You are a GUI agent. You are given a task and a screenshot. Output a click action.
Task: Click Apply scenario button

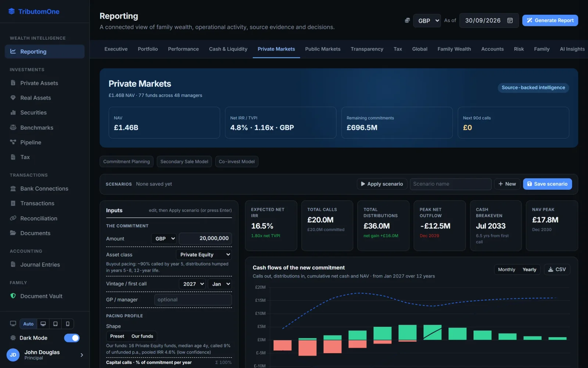point(382,184)
